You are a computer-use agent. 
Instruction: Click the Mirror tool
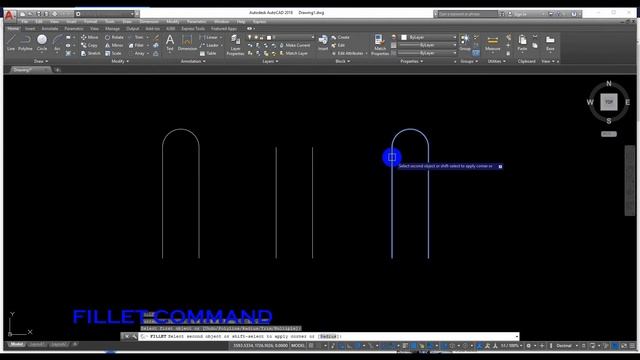click(x=114, y=45)
